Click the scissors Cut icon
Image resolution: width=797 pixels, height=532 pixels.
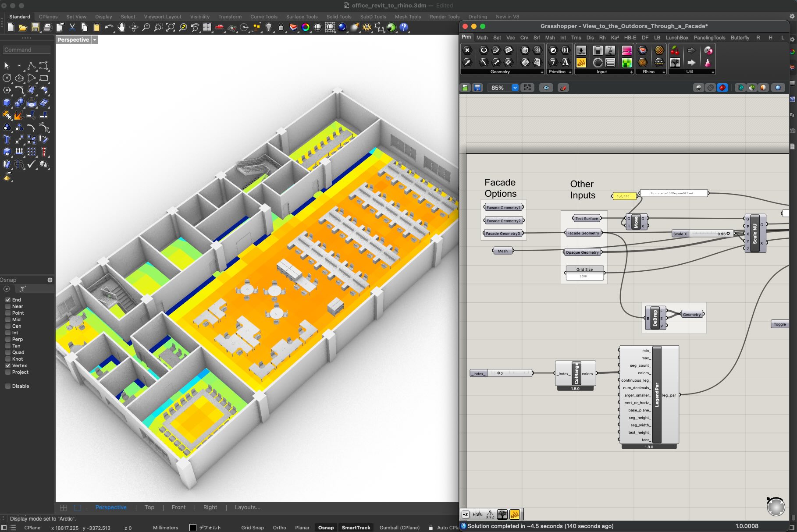tap(72, 27)
